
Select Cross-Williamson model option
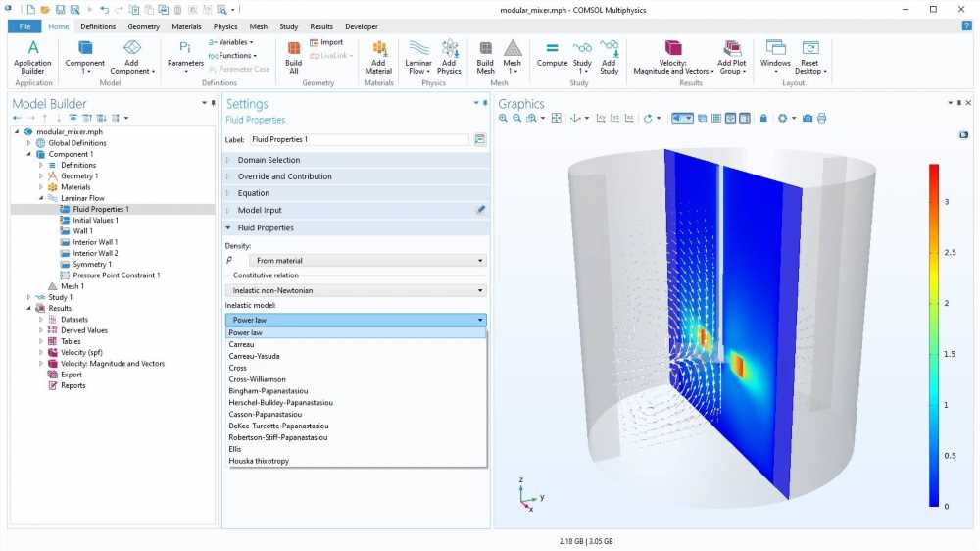pyautogui.click(x=356, y=379)
